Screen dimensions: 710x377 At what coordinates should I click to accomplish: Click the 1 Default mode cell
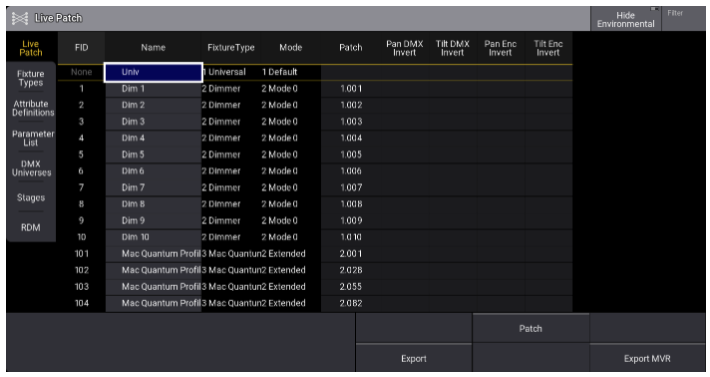click(x=291, y=72)
